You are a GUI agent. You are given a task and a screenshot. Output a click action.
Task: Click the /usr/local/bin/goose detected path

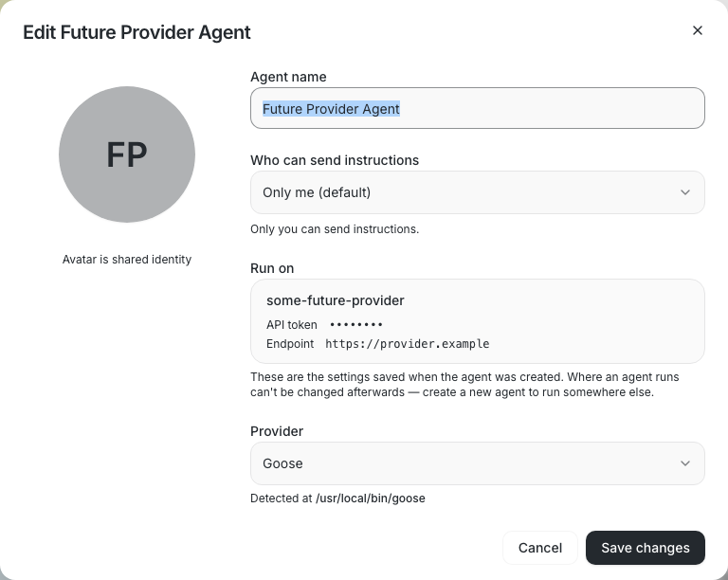pos(371,498)
